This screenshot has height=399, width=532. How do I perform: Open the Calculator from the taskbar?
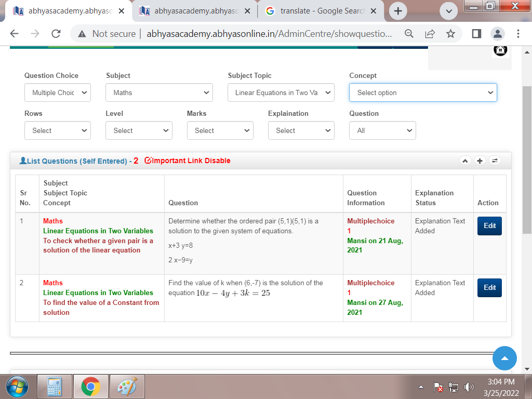point(55,387)
